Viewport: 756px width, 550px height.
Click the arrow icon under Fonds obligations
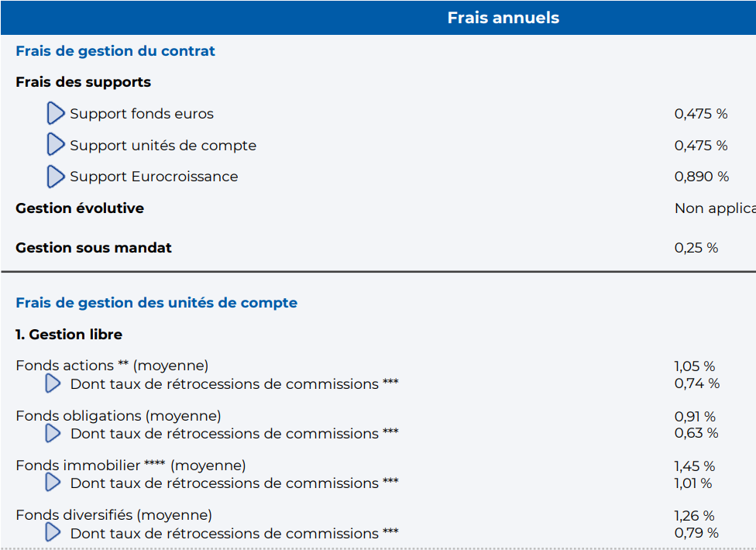[x=53, y=433]
